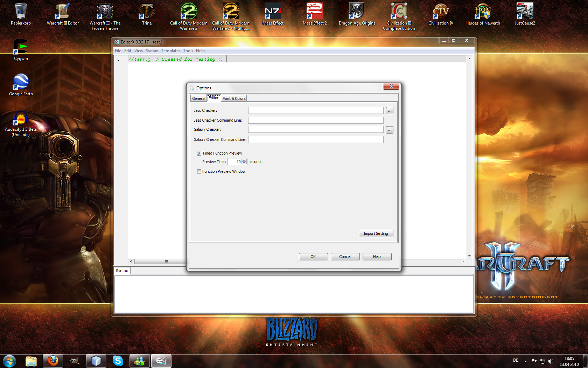Click the editor horizontal scrollbar thumb
This screenshot has height=368, width=588.
click(x=167, y=261)
